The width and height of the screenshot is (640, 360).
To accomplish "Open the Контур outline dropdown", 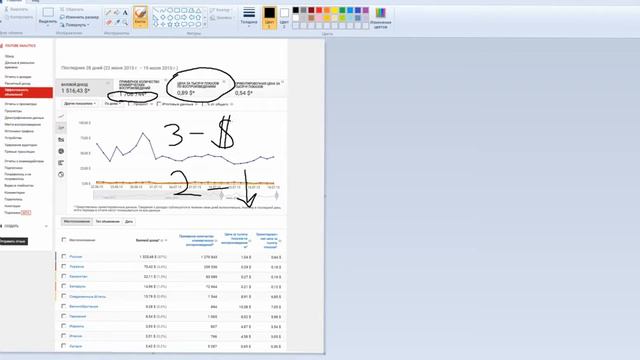I will coord(221,10).
